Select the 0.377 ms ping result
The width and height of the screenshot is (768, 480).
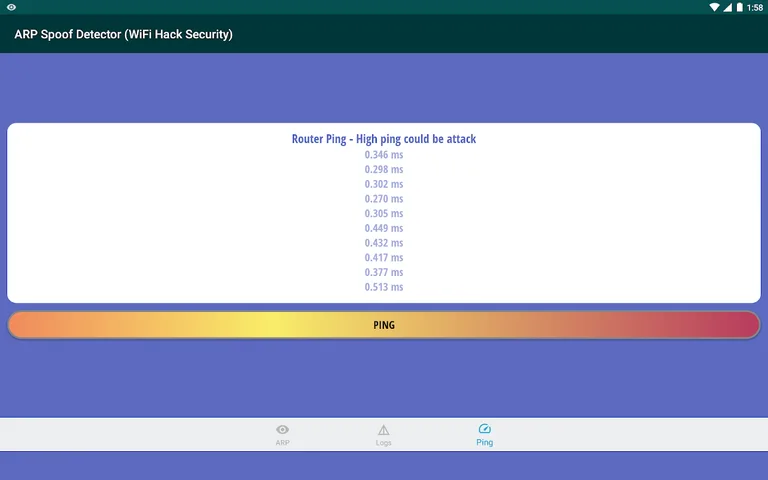pos(384,272)
